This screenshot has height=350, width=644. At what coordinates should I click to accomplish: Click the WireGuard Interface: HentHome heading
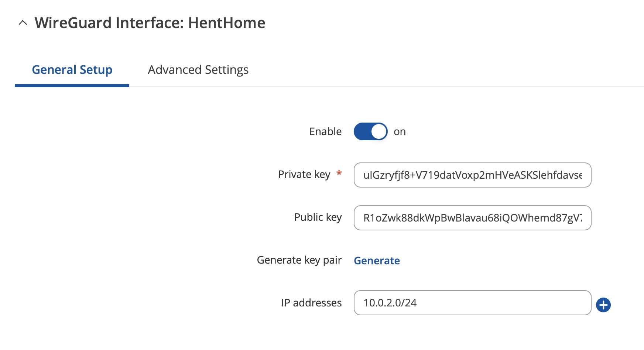pyautogui.click(x=150, y=23)
